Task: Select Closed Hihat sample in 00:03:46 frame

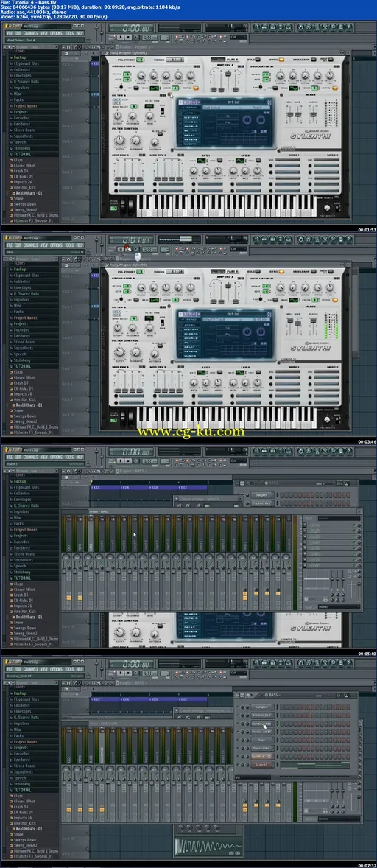Action: [24, 378]
